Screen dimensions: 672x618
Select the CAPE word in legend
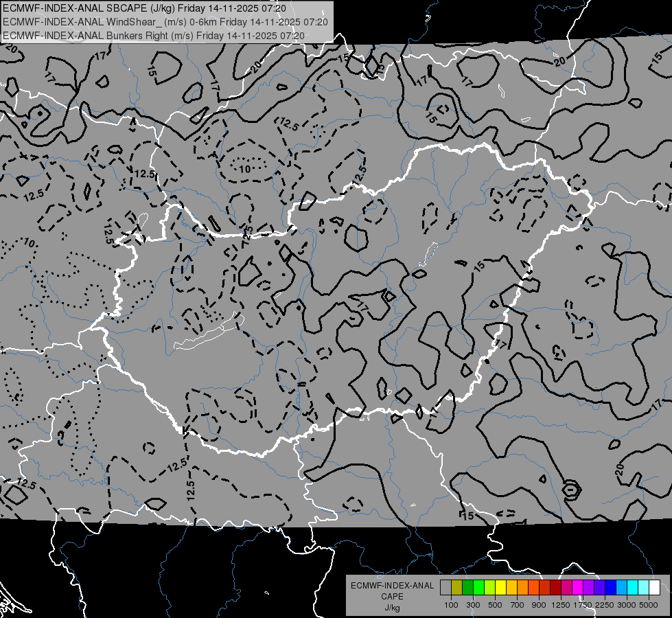point(392,597)
